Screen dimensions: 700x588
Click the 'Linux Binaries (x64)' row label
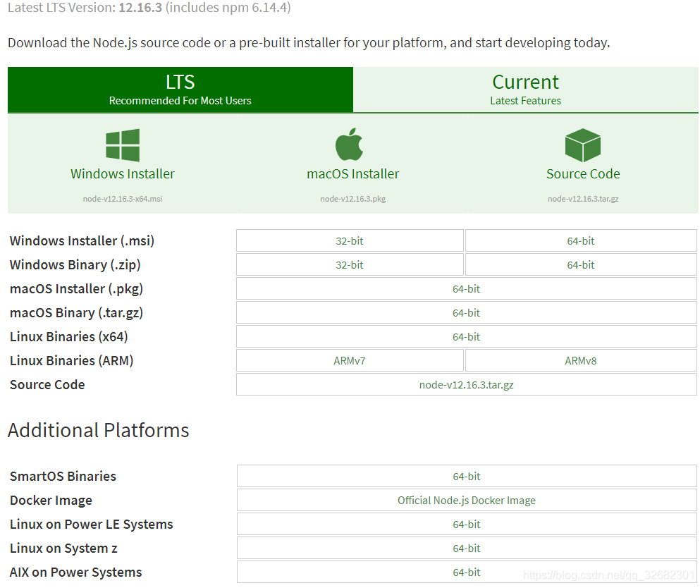coord(69,336)
